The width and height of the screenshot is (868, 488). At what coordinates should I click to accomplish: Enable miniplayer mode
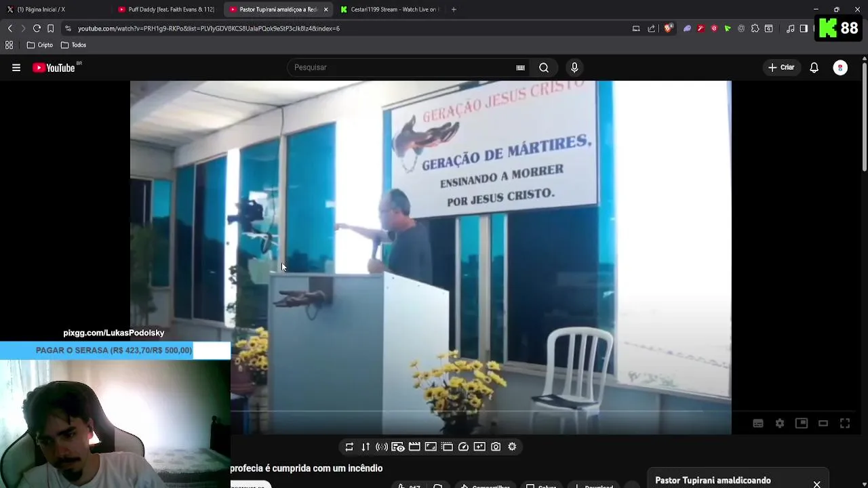click(x=802, y=424)
